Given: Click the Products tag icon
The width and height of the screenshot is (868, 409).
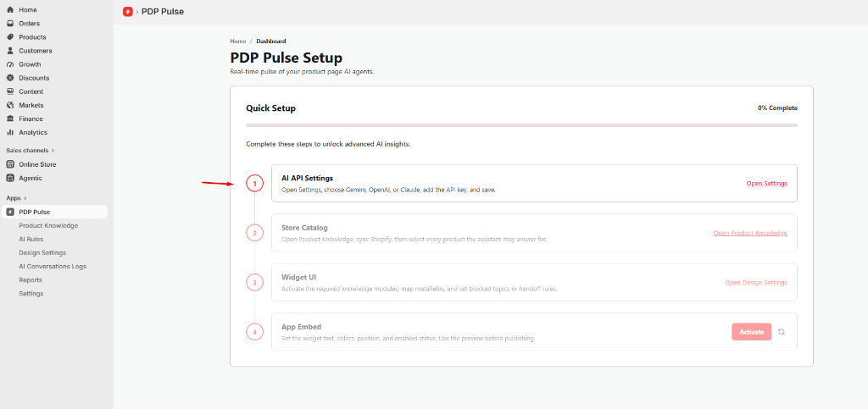Looking at the screenshot, I should [10, 37].
